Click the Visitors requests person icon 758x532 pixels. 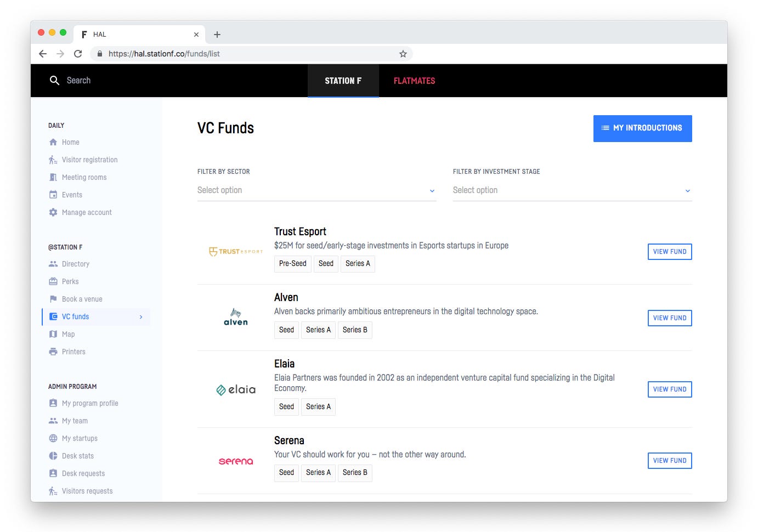[x=53, y=491]
